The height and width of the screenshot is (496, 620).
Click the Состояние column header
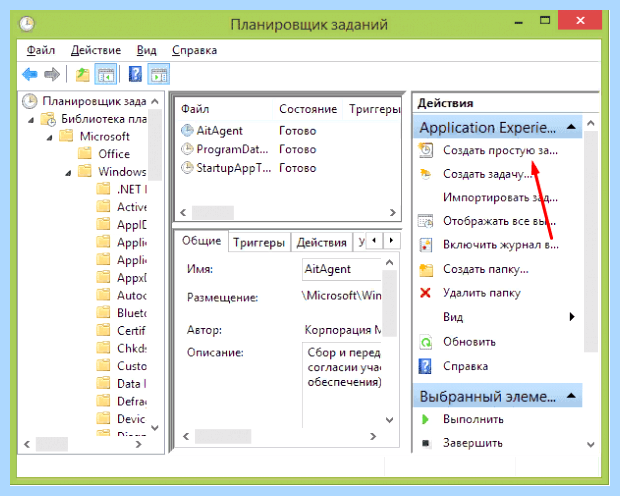(x=308, y=109)
